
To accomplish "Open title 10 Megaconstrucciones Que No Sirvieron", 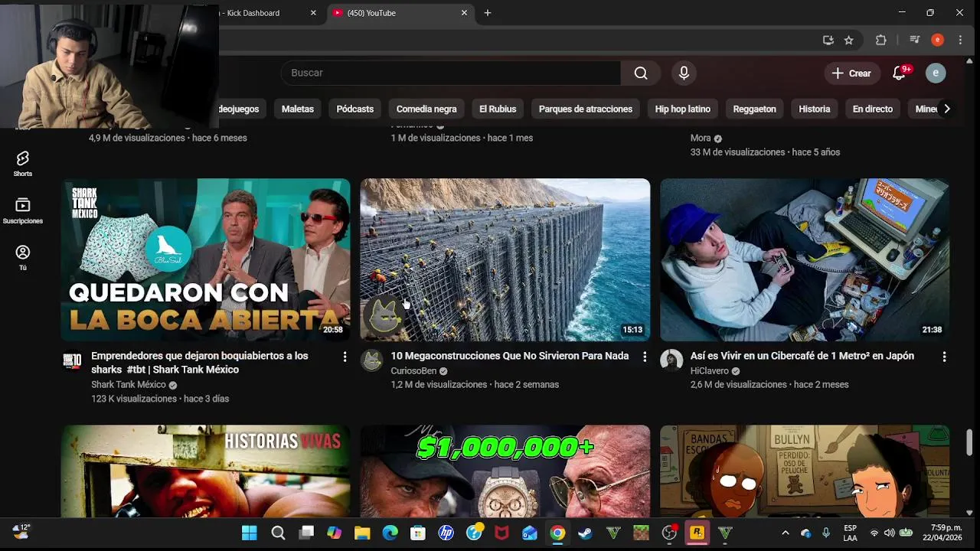I will click(510, 356).
